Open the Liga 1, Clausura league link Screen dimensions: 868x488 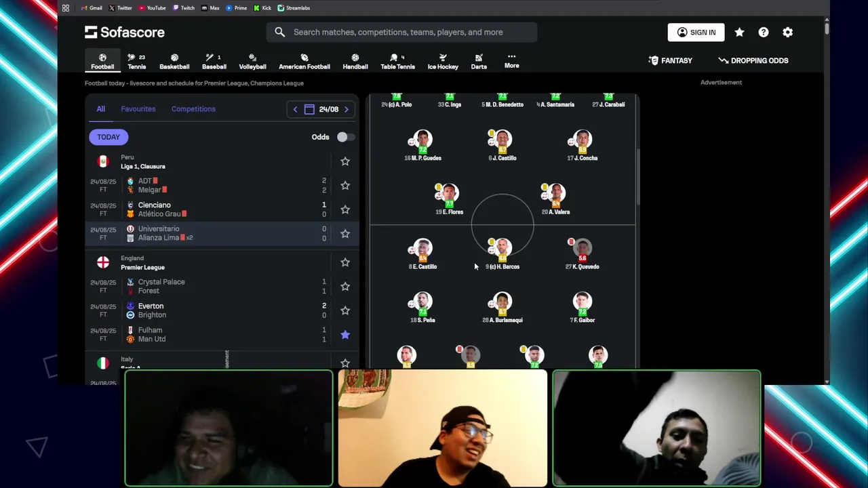pos(143,166)
